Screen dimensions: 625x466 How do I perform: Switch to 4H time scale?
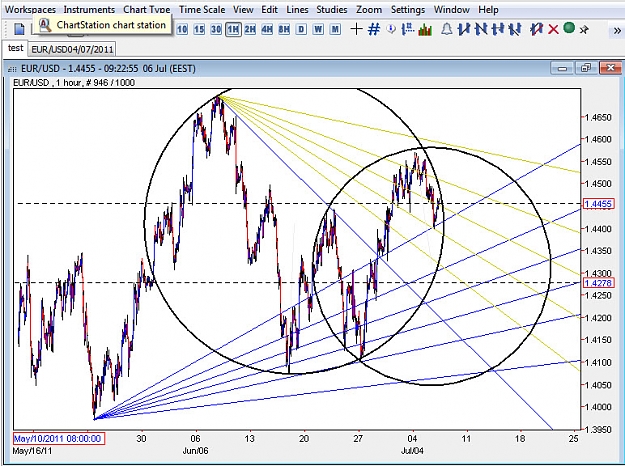tap(267, 29)
